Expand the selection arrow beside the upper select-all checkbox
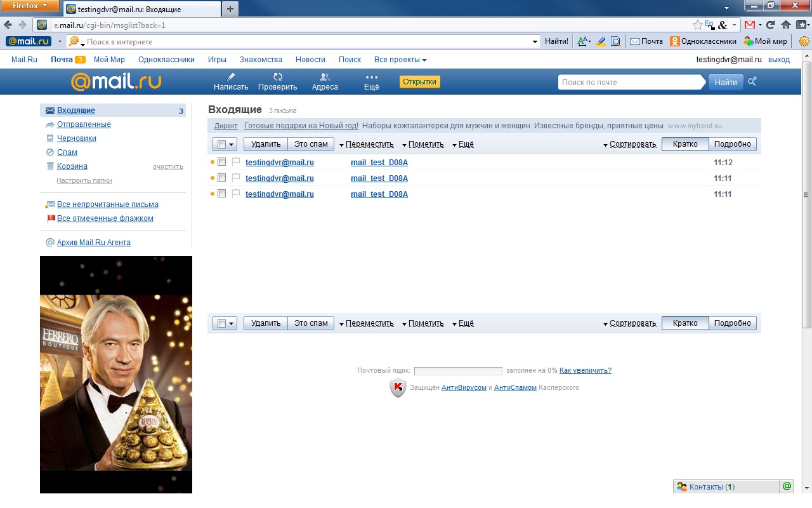Image resolution: width=812 pixels, height=508 pixels. coord(232,145)
